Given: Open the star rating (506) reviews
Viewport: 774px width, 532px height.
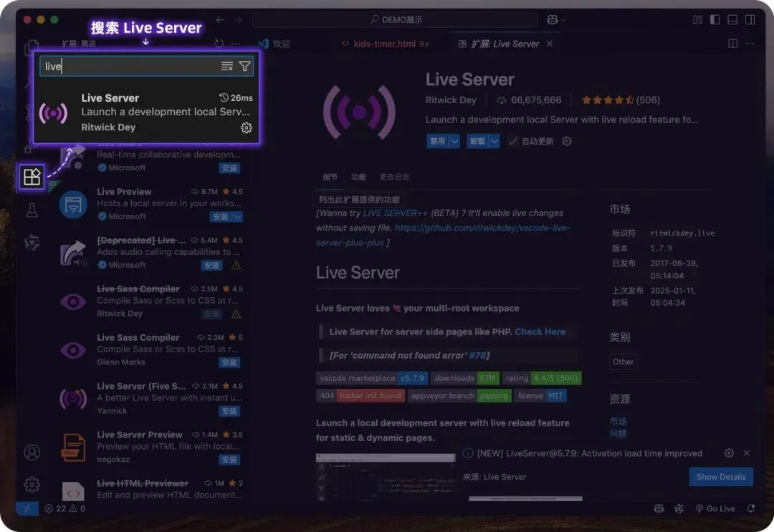Looking at the screenshot, I should coord(621,100).
